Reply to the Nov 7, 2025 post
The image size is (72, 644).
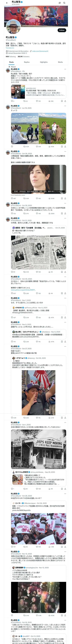pos(12,317)
